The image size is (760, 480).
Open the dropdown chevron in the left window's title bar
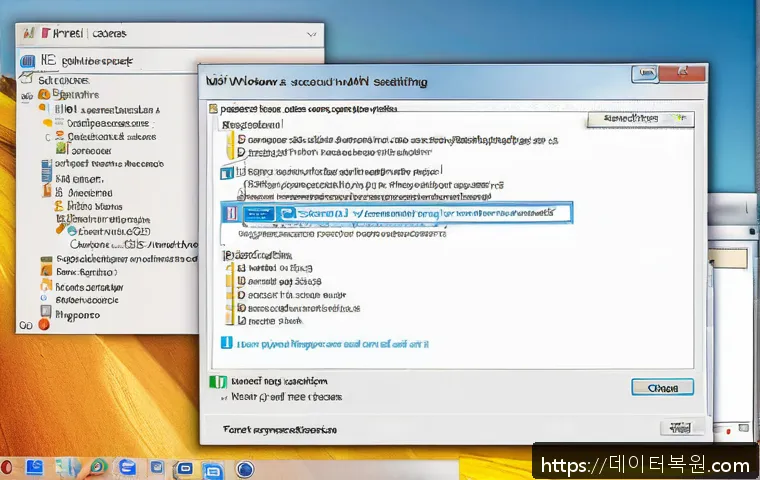point(310,33)
